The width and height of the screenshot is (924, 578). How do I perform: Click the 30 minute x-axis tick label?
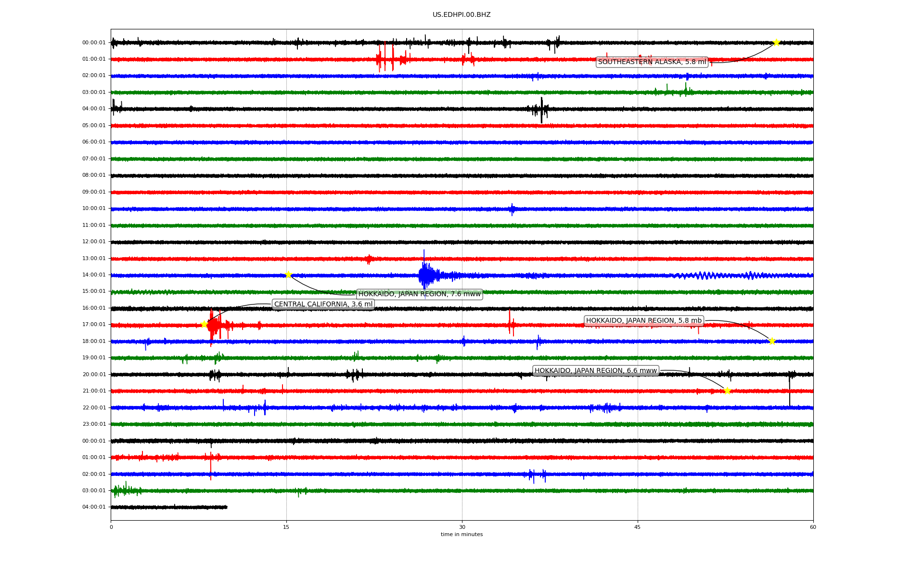click(x=462, y=527)
